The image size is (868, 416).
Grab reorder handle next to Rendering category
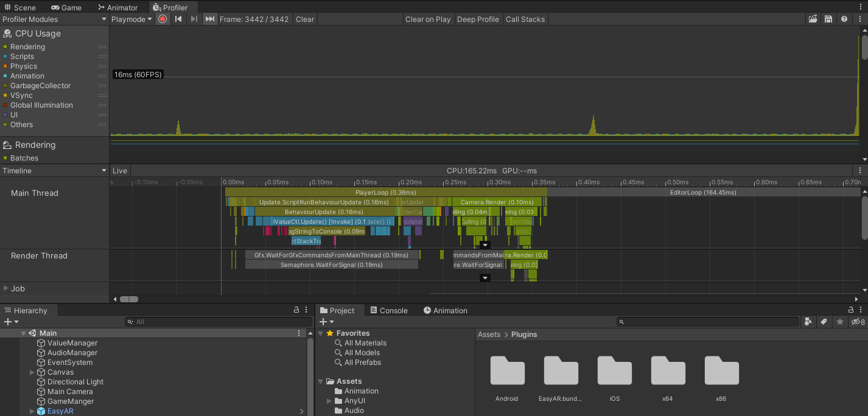pos(102,47)
